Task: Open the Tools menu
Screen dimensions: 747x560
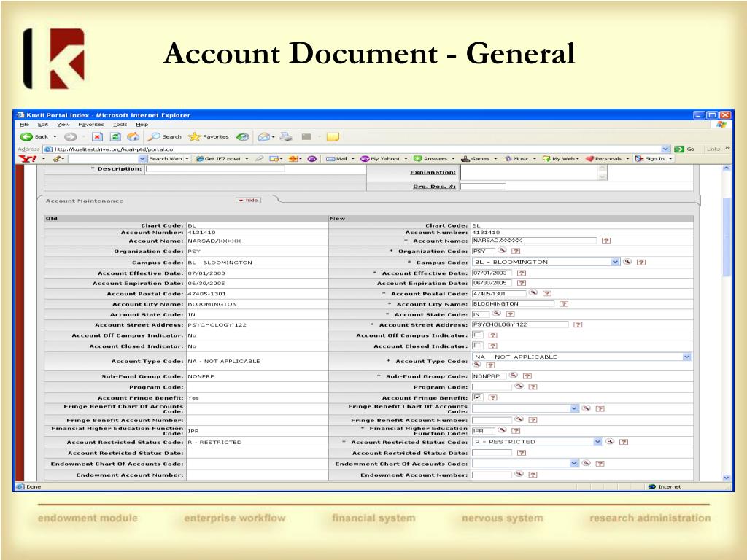Action: pyautogui.click(x=120, y=124)
